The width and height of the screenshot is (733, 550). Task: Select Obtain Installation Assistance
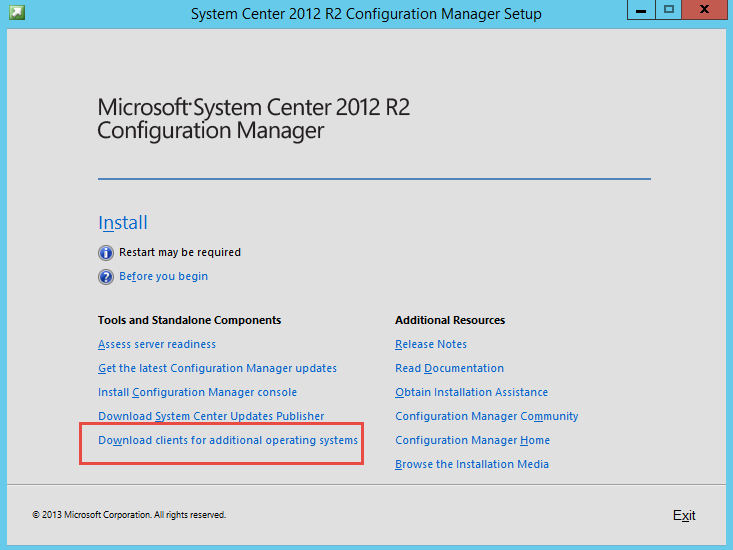click(x=471, y=392)
